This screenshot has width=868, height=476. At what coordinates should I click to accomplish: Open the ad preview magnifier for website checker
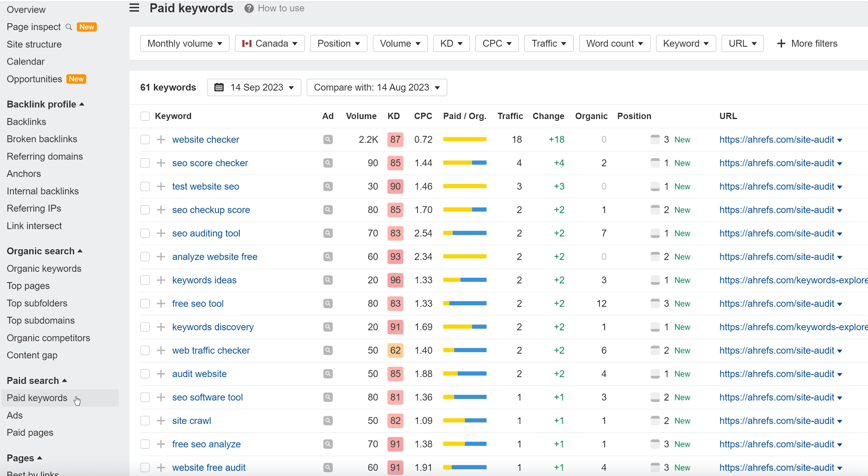[327, 139]
